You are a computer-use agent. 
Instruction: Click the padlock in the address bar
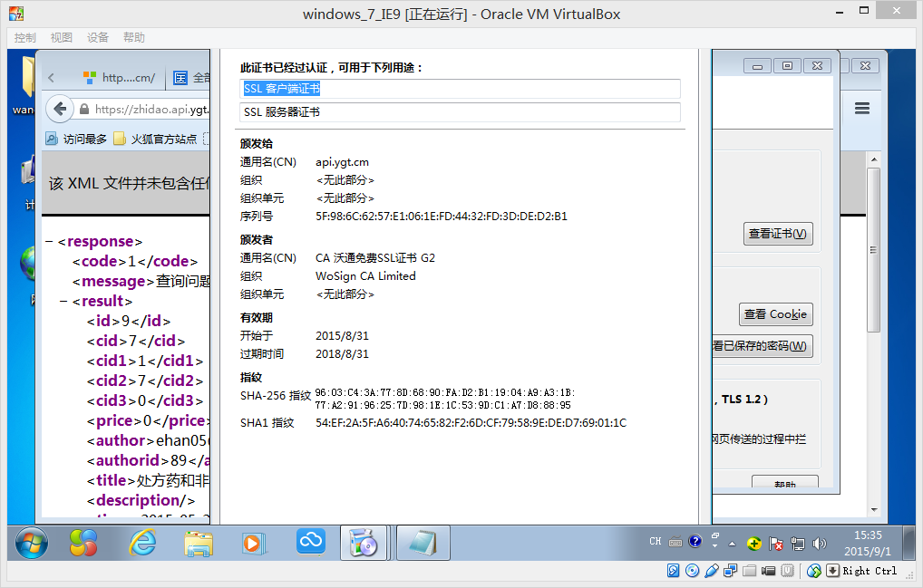point(84,110)
